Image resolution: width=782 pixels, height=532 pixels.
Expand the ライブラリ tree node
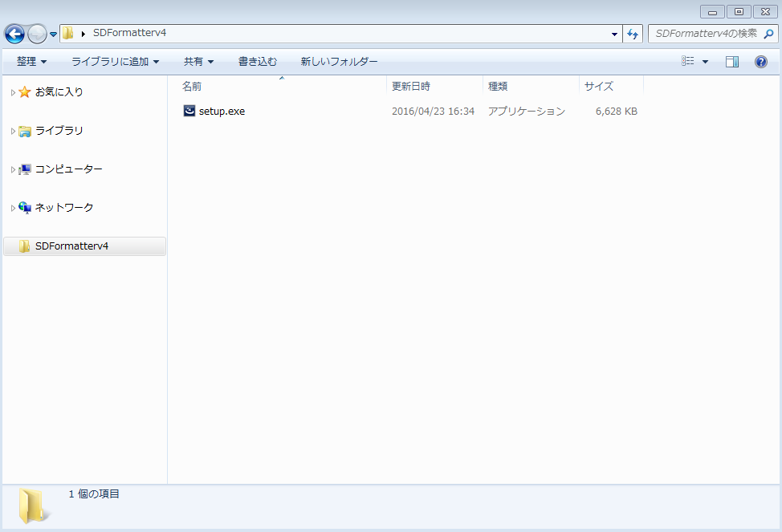tap(13, 131)
